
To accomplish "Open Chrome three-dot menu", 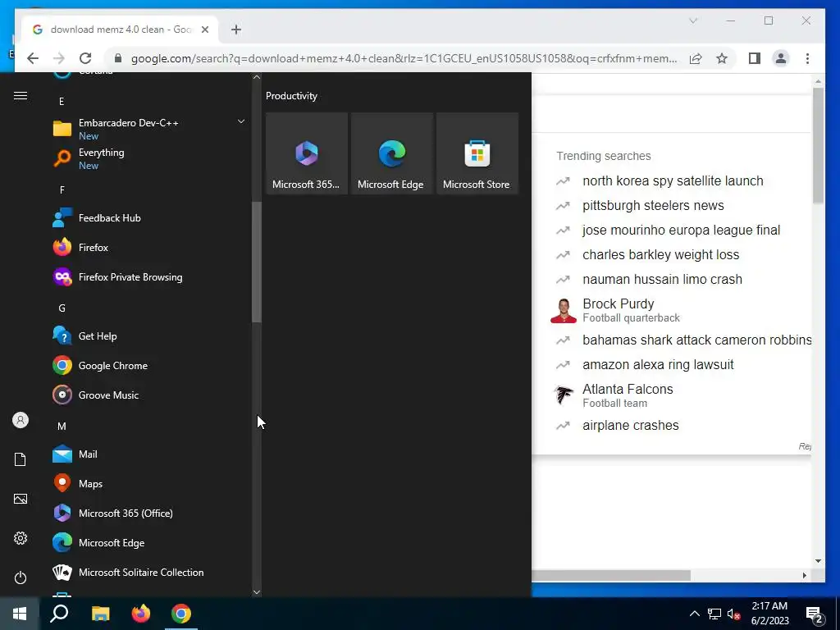I will point(807,58).
